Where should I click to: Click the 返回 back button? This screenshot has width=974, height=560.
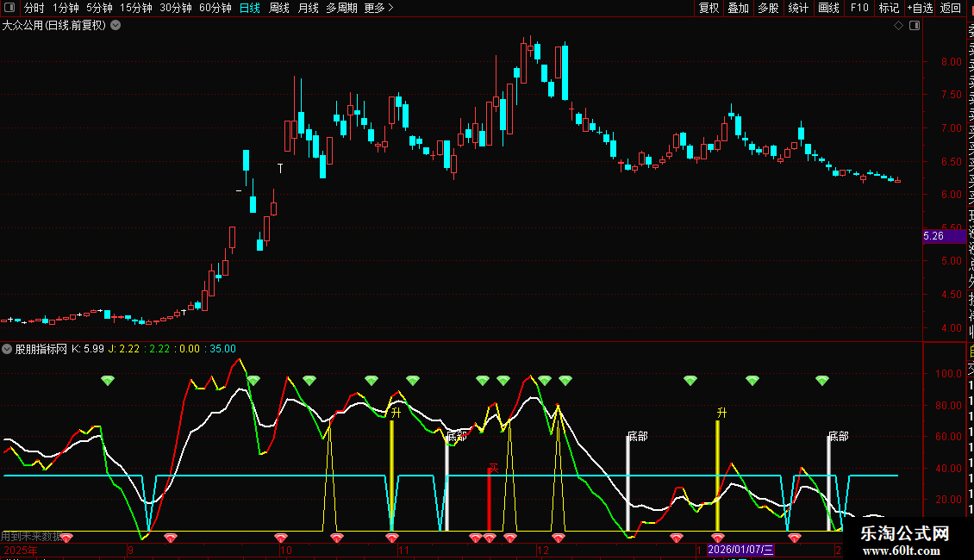(x=951, y=8)
